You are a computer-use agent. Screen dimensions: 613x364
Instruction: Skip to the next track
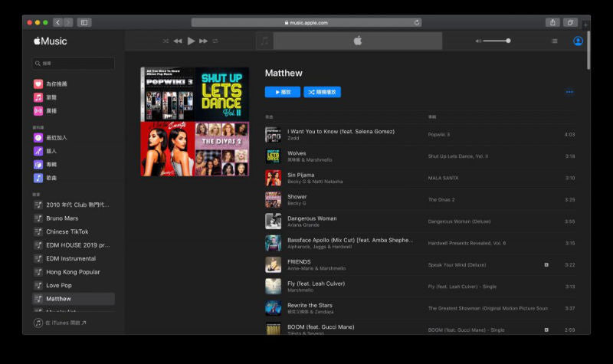click(x=203, y=41)
